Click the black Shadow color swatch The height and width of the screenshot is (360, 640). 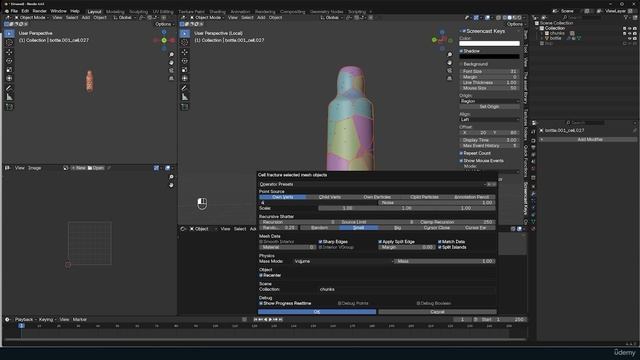(489, 57)
